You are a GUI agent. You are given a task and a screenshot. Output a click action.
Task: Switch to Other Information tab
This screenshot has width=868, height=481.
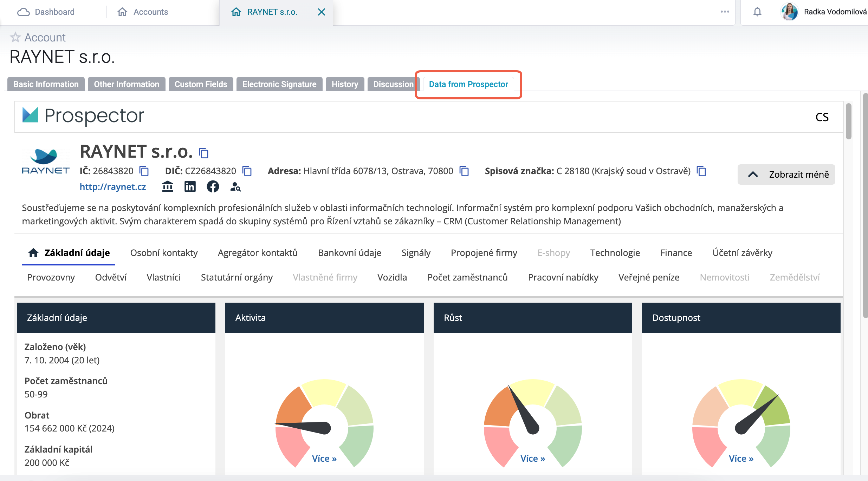pyautogui.click(x=127, y=84)
